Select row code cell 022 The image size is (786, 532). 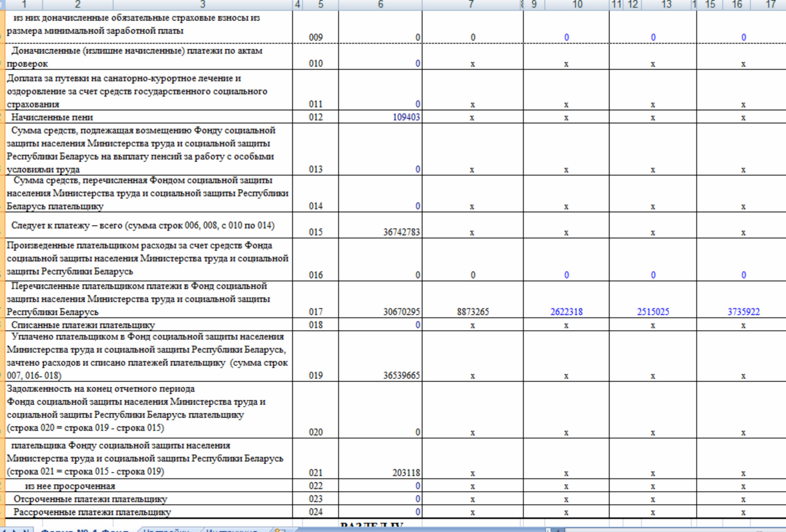[316, 486]
